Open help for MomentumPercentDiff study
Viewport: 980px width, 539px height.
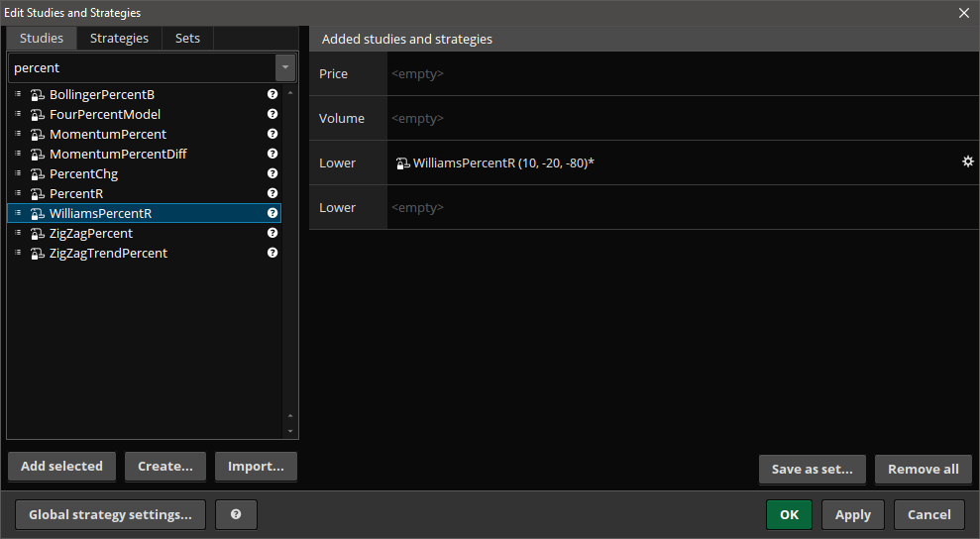tap(272, 154)
